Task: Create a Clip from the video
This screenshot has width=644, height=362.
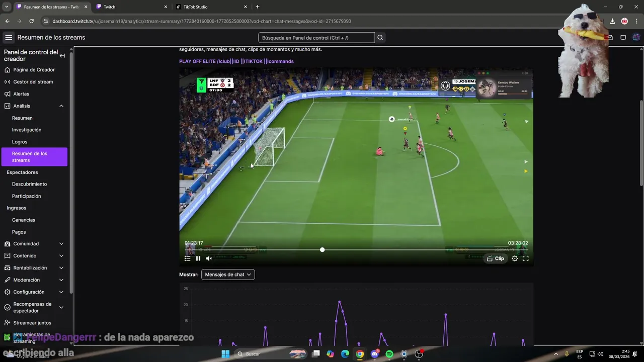Action: pyautogui.click(x=495, y=258)
